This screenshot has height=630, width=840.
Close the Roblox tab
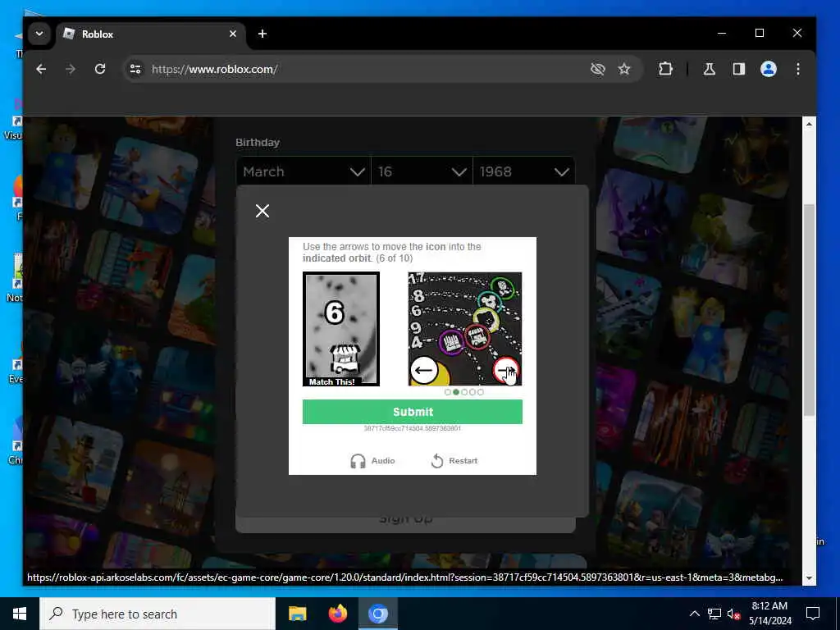click(233, 34)
